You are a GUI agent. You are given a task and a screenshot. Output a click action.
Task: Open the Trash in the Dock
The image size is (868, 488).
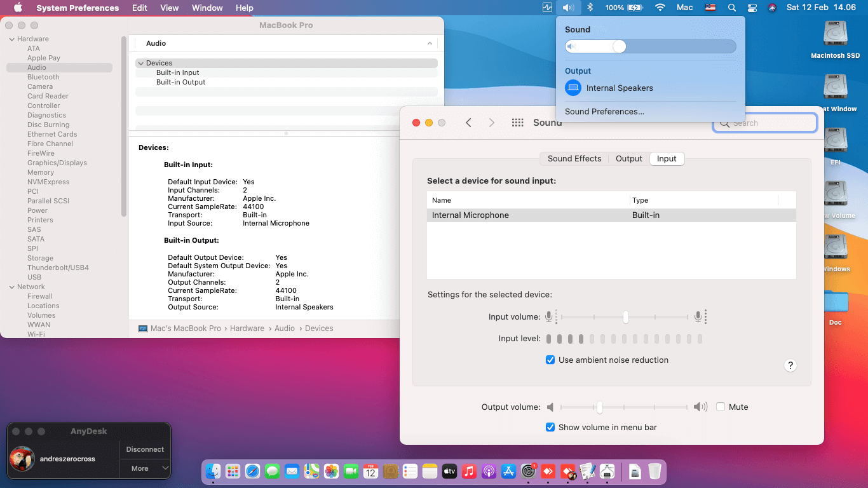point(654,471)
